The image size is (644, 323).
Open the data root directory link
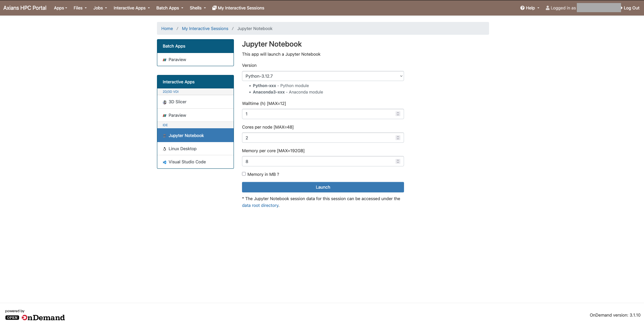260,206
